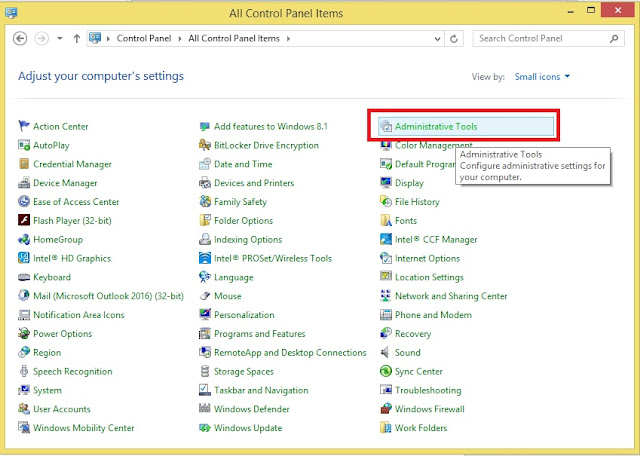This screenshot has width=640, height=456.
Task: Open the Date and Time icon
Action: tap(204, 164)
